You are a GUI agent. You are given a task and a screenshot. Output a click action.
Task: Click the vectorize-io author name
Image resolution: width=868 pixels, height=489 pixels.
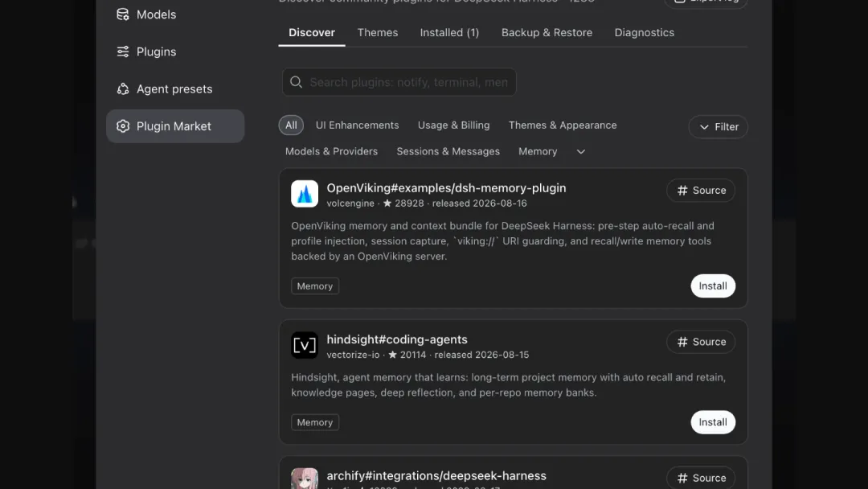coord(353,355)
